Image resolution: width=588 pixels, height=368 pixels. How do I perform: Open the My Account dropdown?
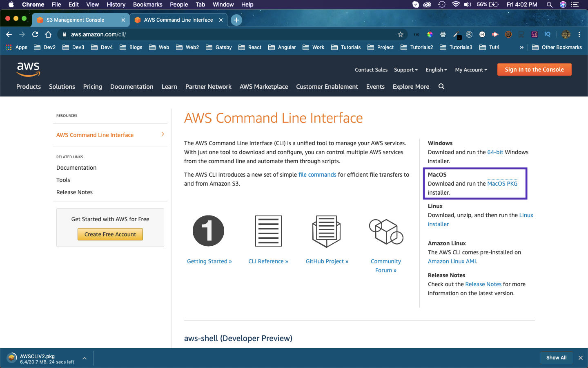tap(471, 70)
